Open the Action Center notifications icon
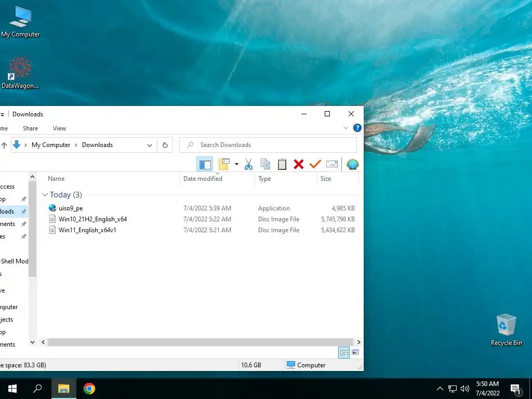Viewport: 532px width, 399px height. point(516,389)
